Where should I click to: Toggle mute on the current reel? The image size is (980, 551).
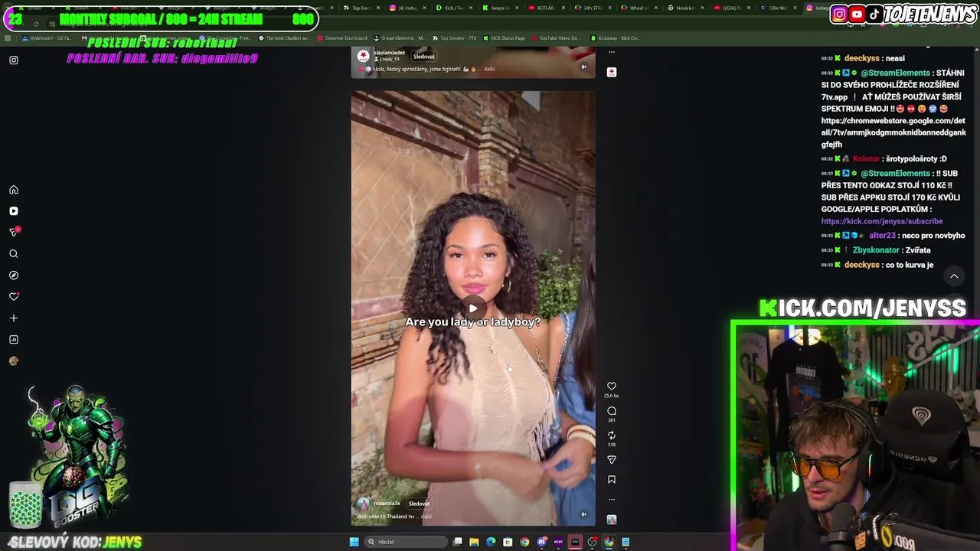pyautogui.click(x=583, y=514)
